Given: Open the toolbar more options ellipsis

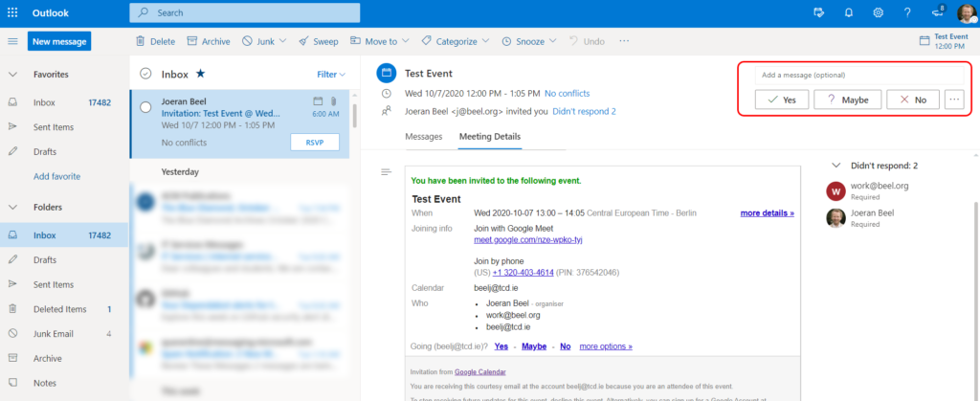Looking at the screenshot, I should pyautogui.click(x=624, y=41).
